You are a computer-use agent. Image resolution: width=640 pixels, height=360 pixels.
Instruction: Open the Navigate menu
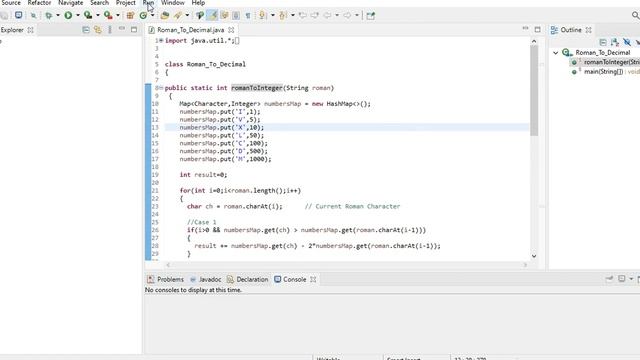click(x=71, y=3)
